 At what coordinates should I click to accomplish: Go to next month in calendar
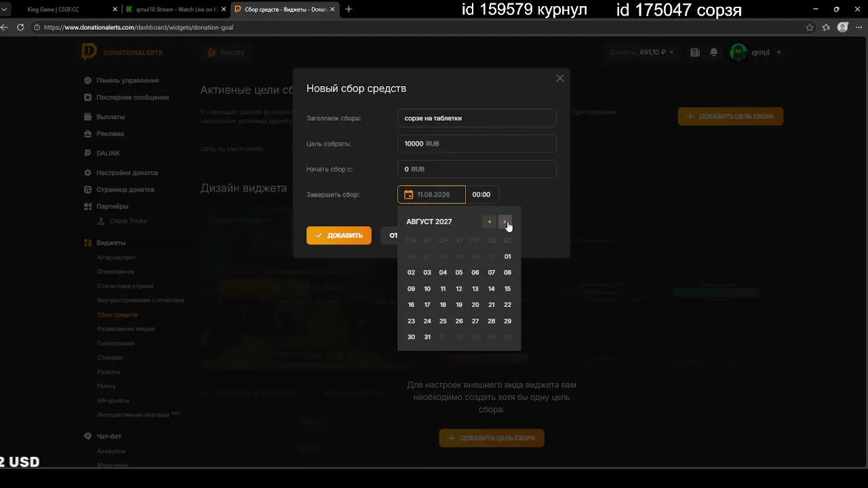505,222
